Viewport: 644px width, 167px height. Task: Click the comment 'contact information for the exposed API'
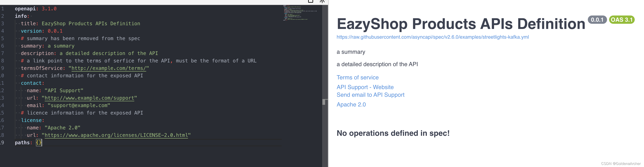point(82,76)
